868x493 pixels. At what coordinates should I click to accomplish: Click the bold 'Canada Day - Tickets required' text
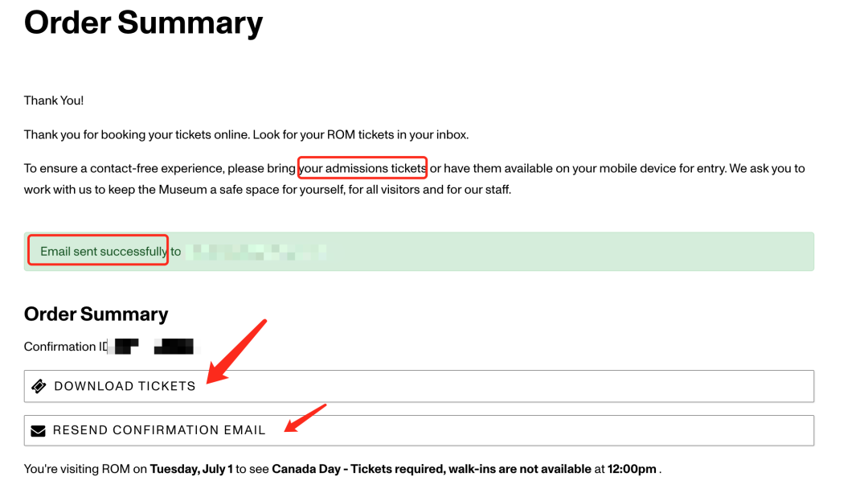tap(358, 469)
